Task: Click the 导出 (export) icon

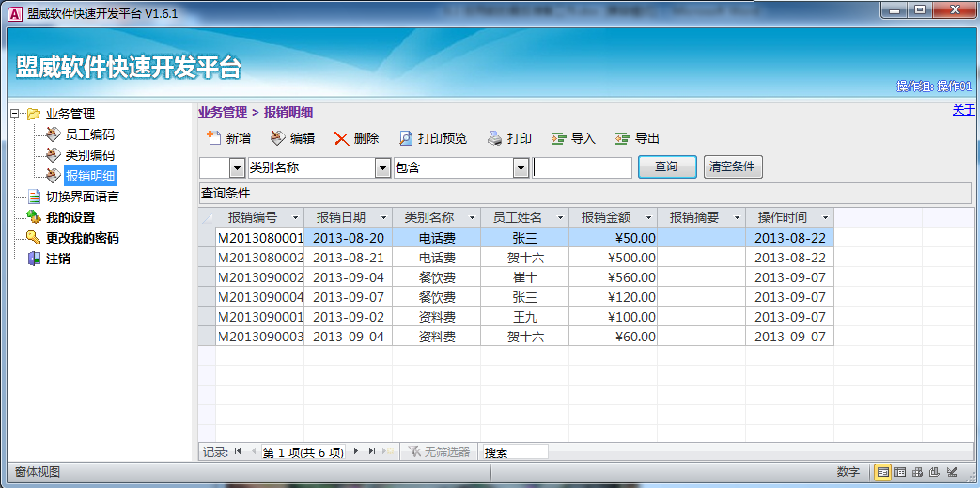Action: 622,139
